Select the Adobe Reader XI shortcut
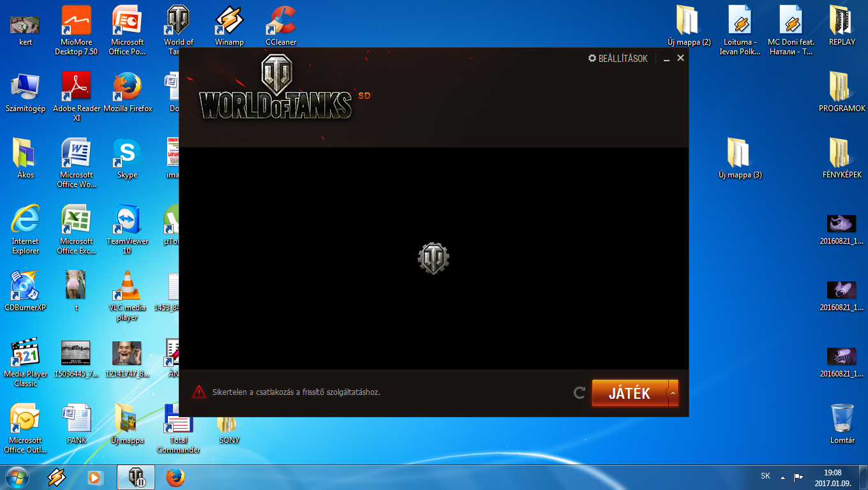The height and width of the screenshot is (490, 868). click(77, 97)
